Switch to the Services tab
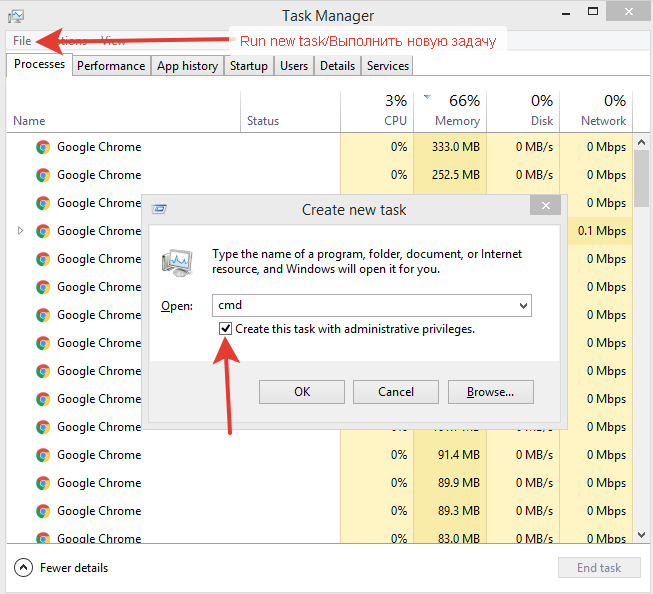The image size is (653, 594). point(388,66)
